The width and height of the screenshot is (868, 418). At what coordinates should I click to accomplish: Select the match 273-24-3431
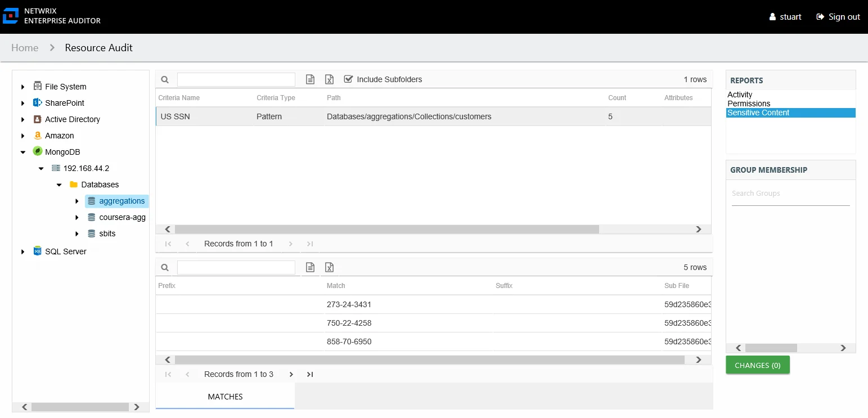(x=349, y=304)
